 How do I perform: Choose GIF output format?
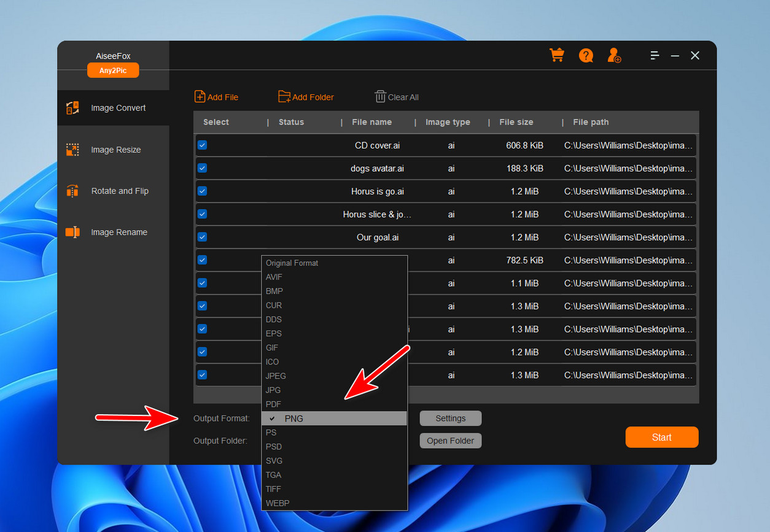334,347
